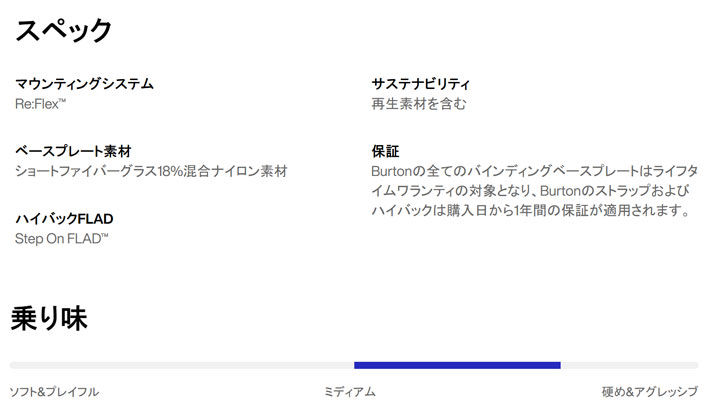
Task: Click the Re:Flex™ value text
Action: pos(40,104)
